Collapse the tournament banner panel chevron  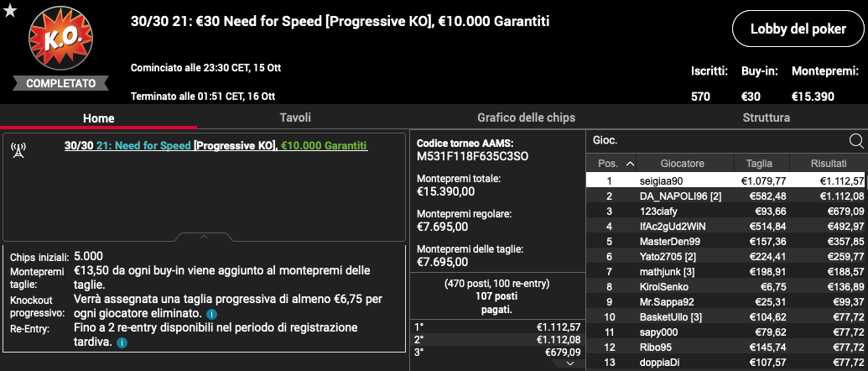pos(204,237)
